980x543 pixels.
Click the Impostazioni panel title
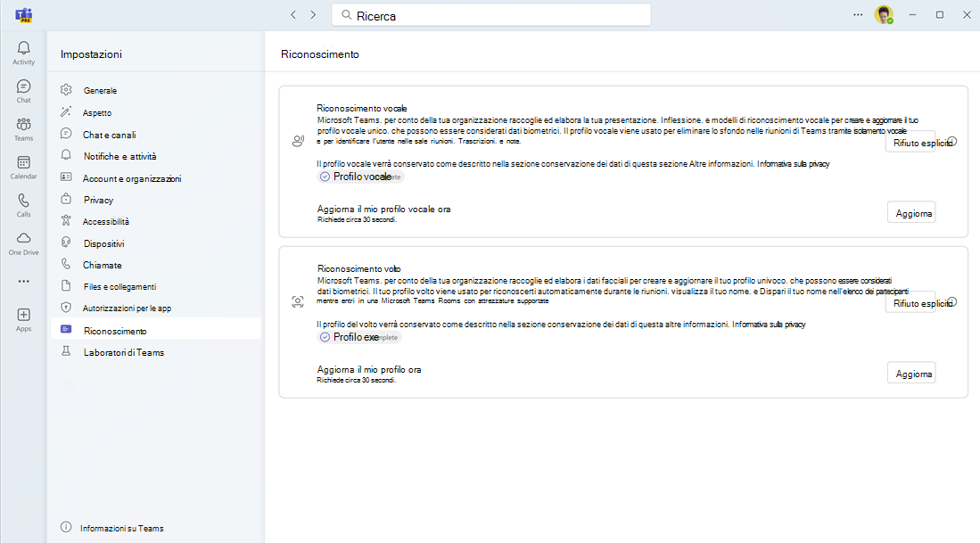coord(91,54)
